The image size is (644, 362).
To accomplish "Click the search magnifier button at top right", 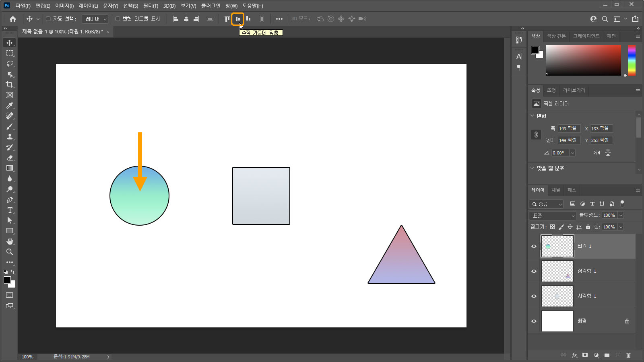I will point(605,19).
